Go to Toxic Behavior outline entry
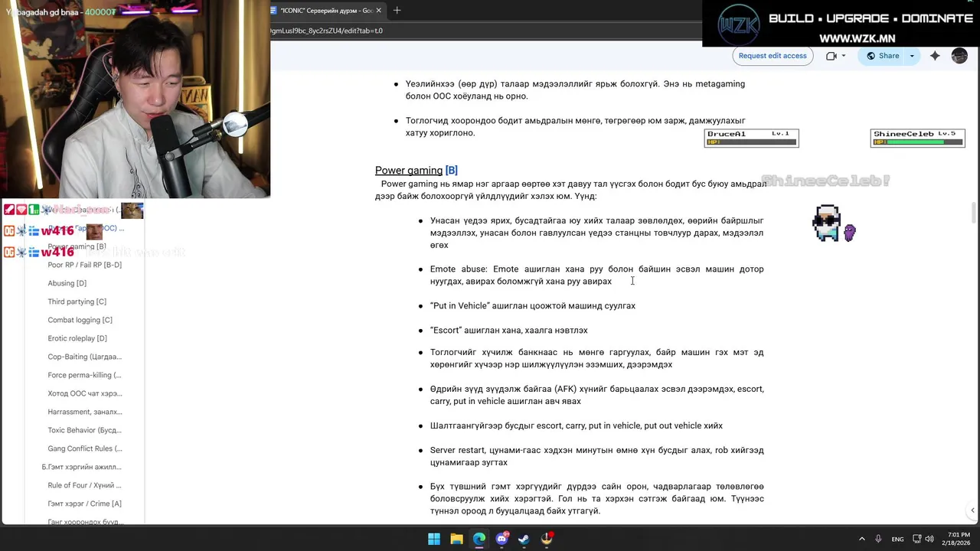980x551 pixels. 84,430
